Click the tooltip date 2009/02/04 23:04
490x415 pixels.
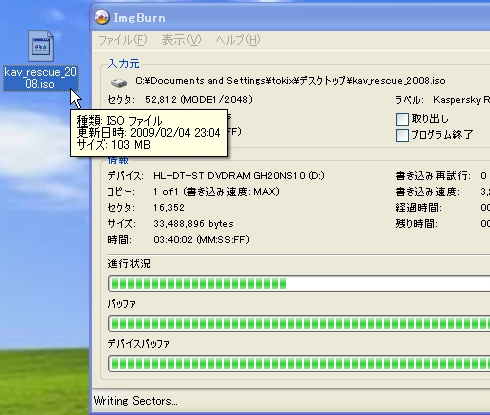[x=175, y=133]
